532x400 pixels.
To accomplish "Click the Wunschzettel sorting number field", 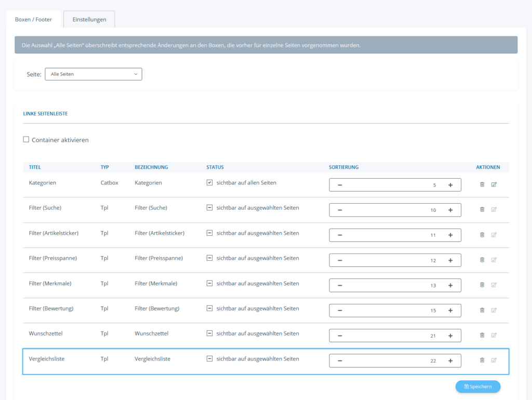I will coord(395,336).
